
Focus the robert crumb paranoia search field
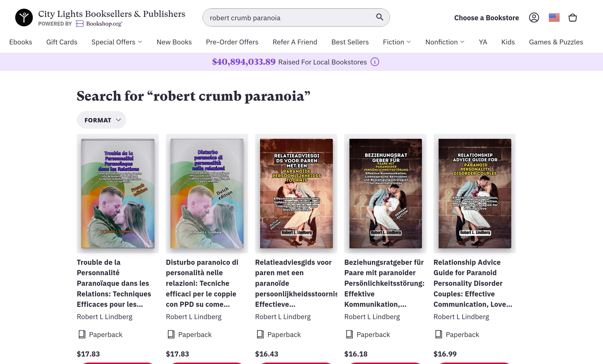click(291, 18)
